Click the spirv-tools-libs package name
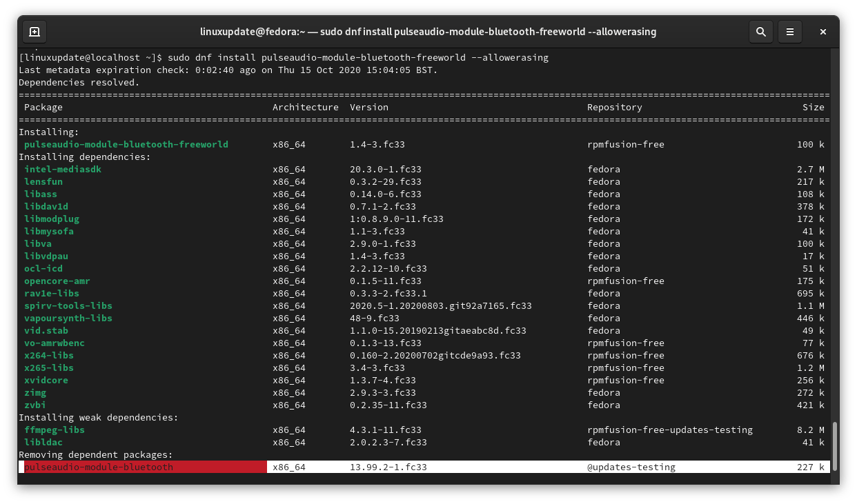This screenshot has width=857, height=504. point(68,306)
